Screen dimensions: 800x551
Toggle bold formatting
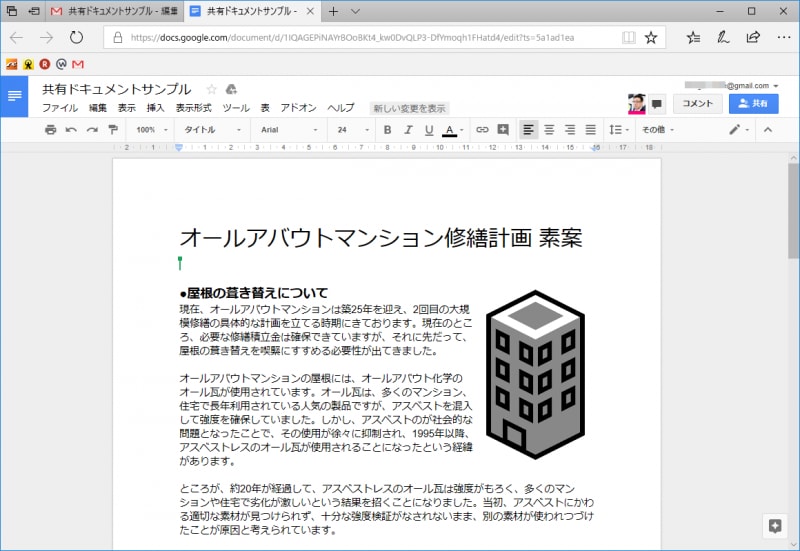pos(387,130)
